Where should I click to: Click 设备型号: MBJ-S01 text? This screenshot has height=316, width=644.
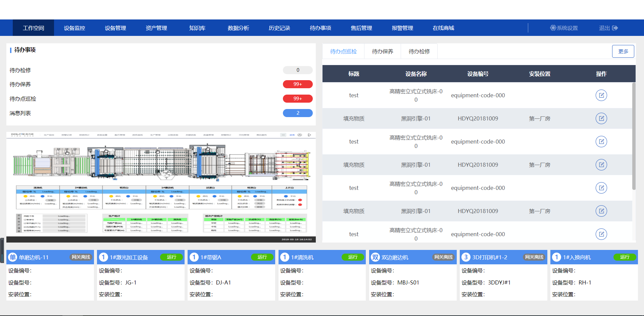[395, 282]
